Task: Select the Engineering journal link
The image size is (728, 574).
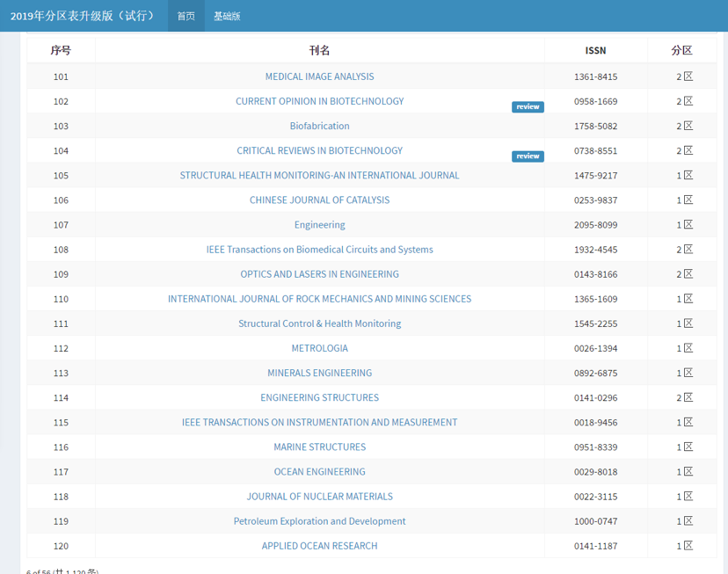Action: point(319,225)
